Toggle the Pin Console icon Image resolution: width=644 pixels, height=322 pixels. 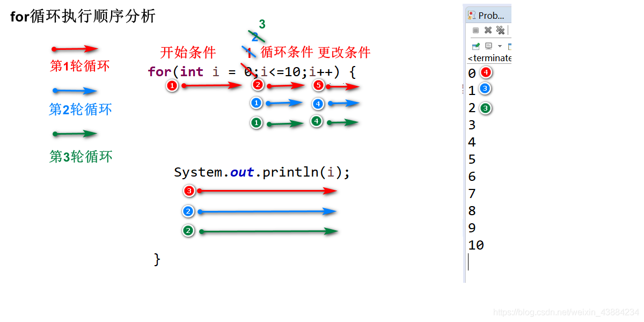(475, 46)
